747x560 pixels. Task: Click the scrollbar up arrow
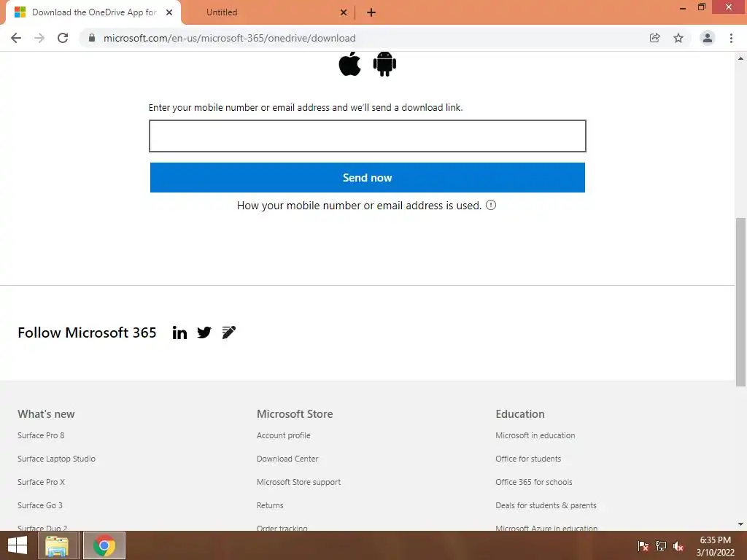coord(740,58)
